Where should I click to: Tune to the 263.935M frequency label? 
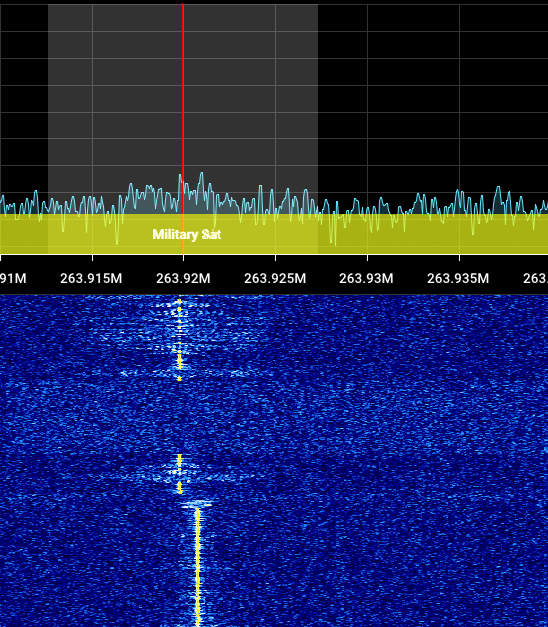point(458,278)
